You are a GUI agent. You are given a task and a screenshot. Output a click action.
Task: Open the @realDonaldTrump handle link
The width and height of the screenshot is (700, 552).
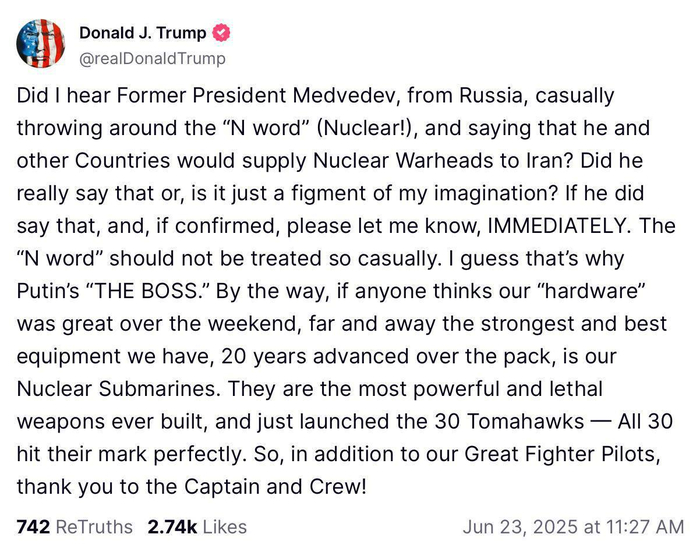pos(152,58)
